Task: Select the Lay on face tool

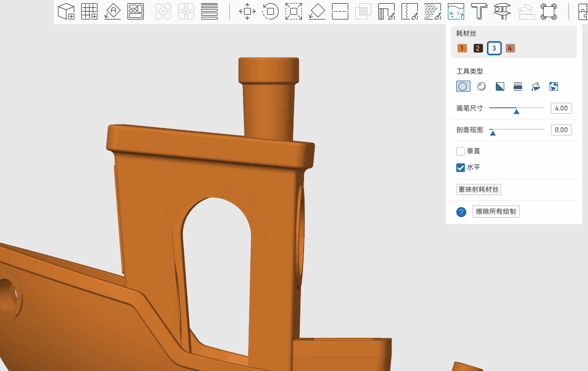Action: [x=317, y=11]
